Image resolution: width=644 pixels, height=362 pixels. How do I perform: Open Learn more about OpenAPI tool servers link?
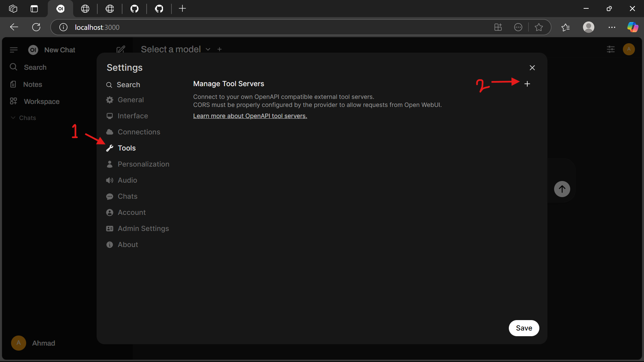[x=250, y=116]
